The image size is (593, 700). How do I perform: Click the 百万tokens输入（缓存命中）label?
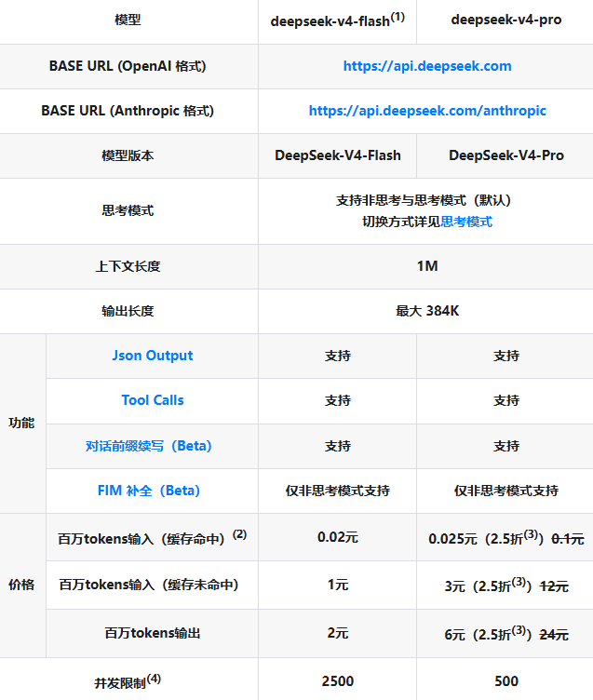tap(152, 537)
